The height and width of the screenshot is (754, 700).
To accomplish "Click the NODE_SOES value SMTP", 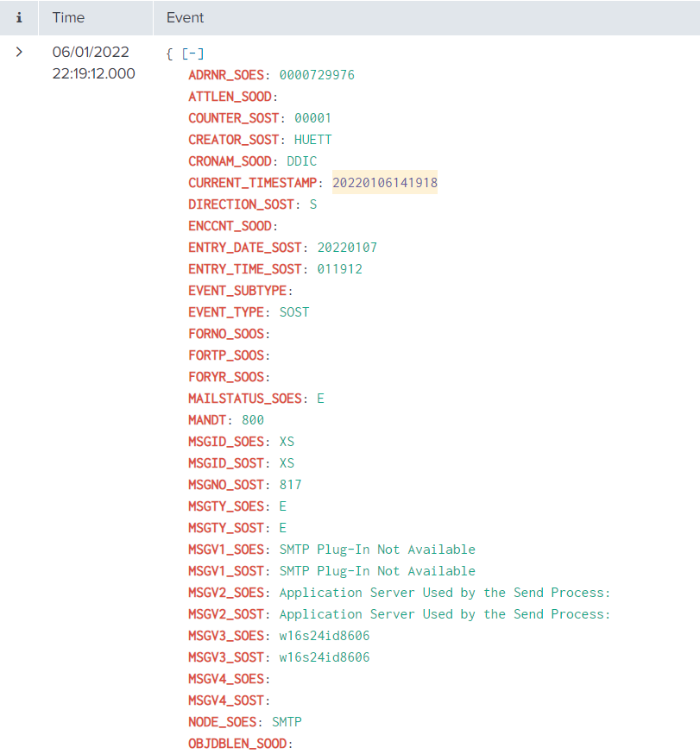I will tap(287, 721).
